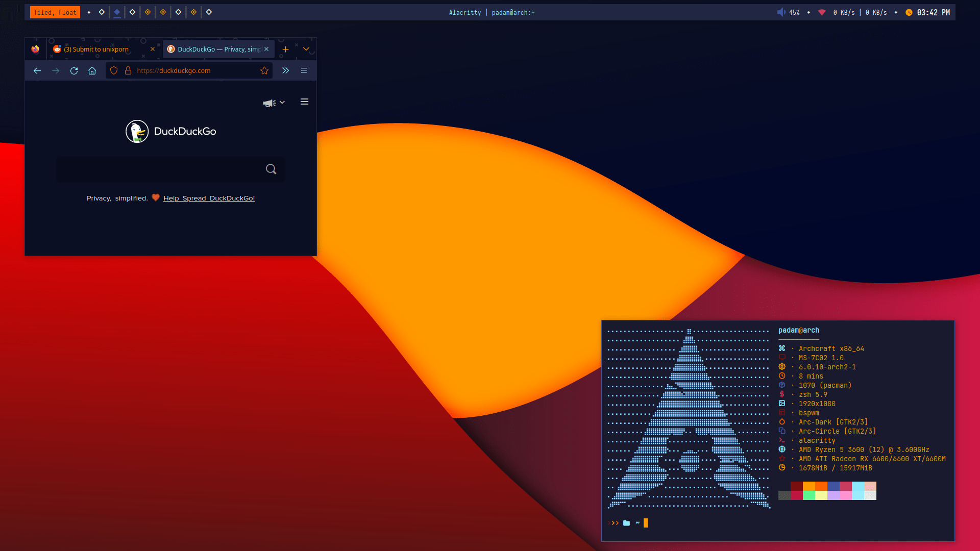Select the highlighted blue workspace diamond in the polybar
980x551 pixels.
tap(117, 12)
